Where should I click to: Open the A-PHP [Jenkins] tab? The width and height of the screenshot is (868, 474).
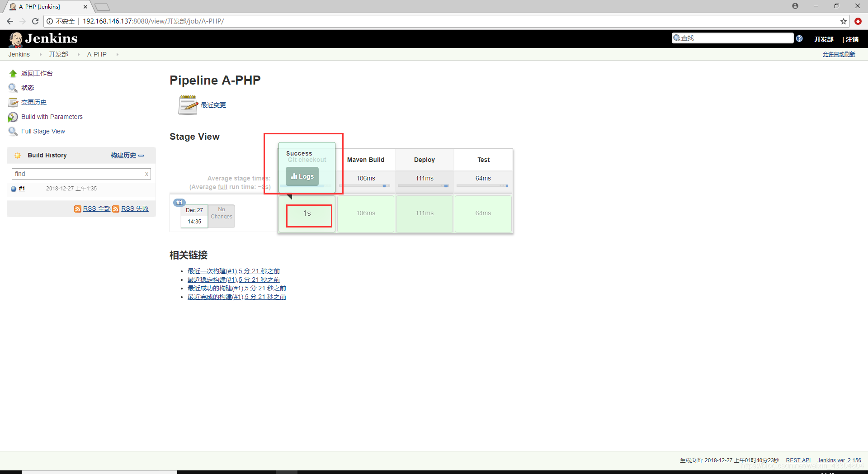[x=47, y=7]
